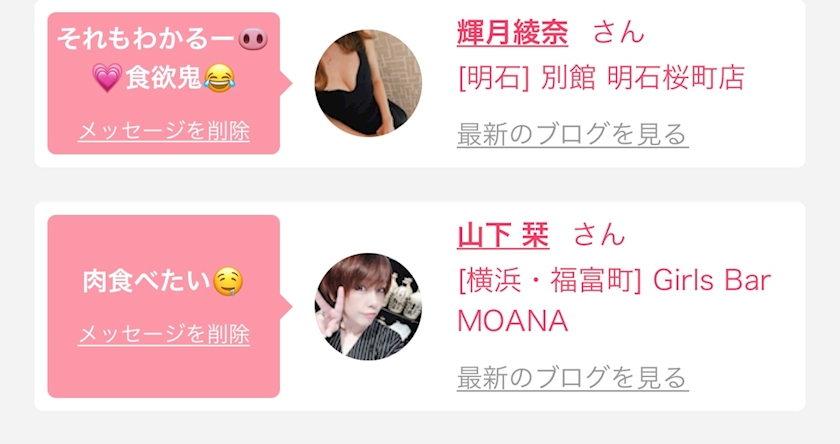Click the それもわかるー message text
840x444 pixels.
pyautogui.click(x=146, y=39)
